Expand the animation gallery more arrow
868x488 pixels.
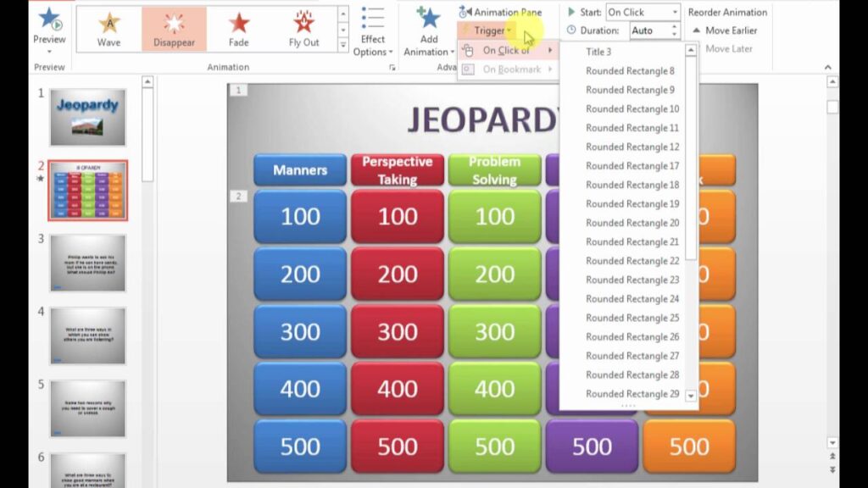342,44
